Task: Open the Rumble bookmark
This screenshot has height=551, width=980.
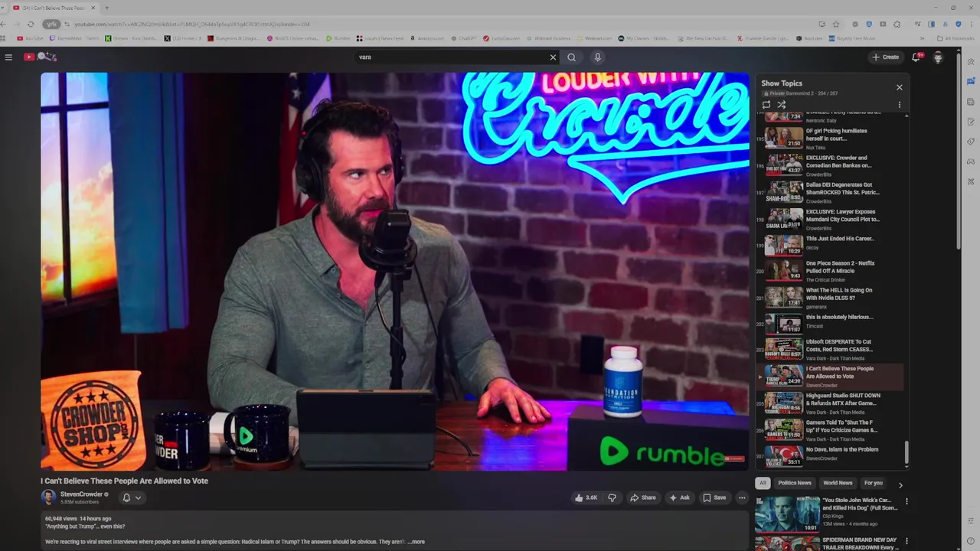Action: [x=338, y=38]
